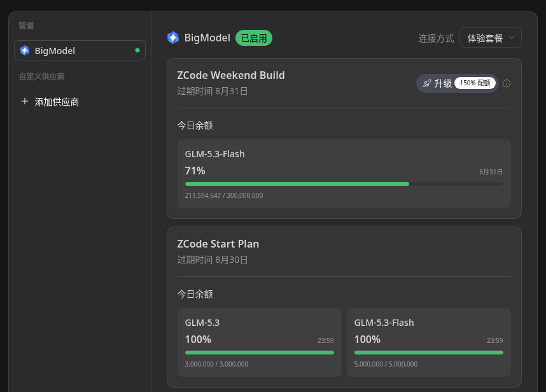Select the ZCode Weekend Build title
The width and height of the screenshot is (546, 392).
tap(231, 75)
